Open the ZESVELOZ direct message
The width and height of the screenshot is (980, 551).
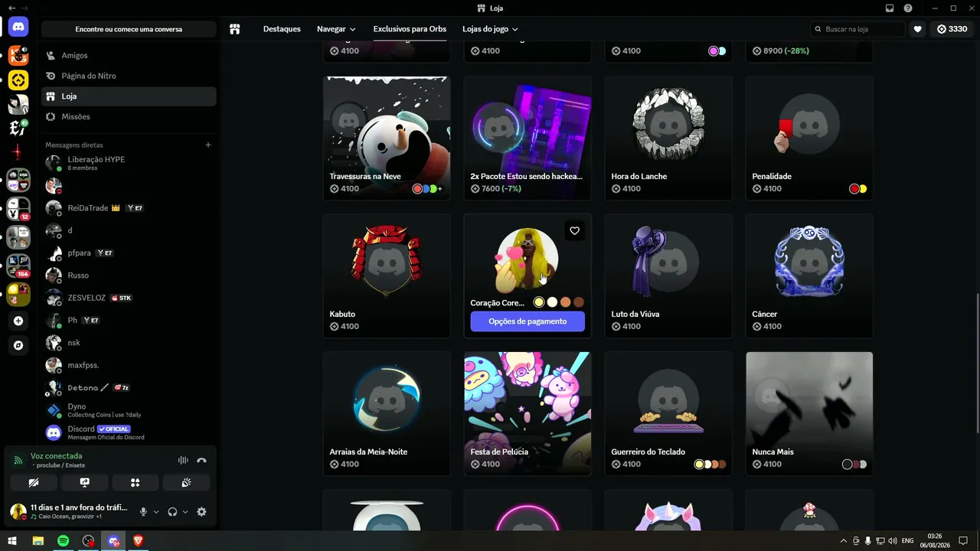tap(129, 298)
